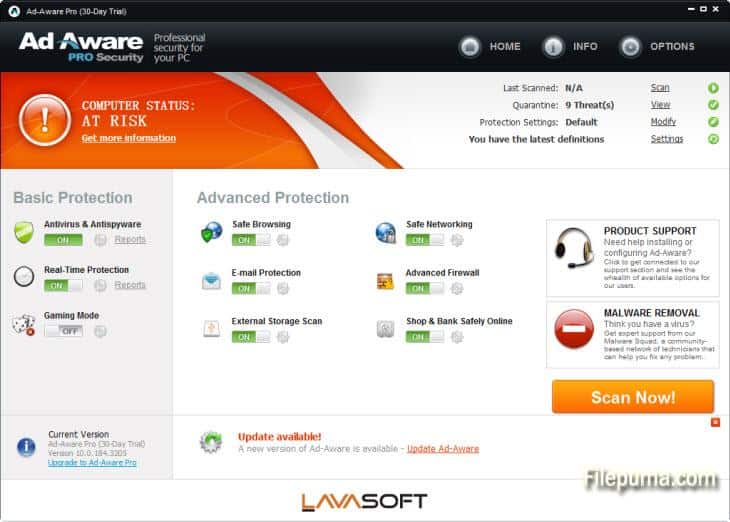Click the HOME round icon
The image size is (730, 522).
[x=470, y=47]
